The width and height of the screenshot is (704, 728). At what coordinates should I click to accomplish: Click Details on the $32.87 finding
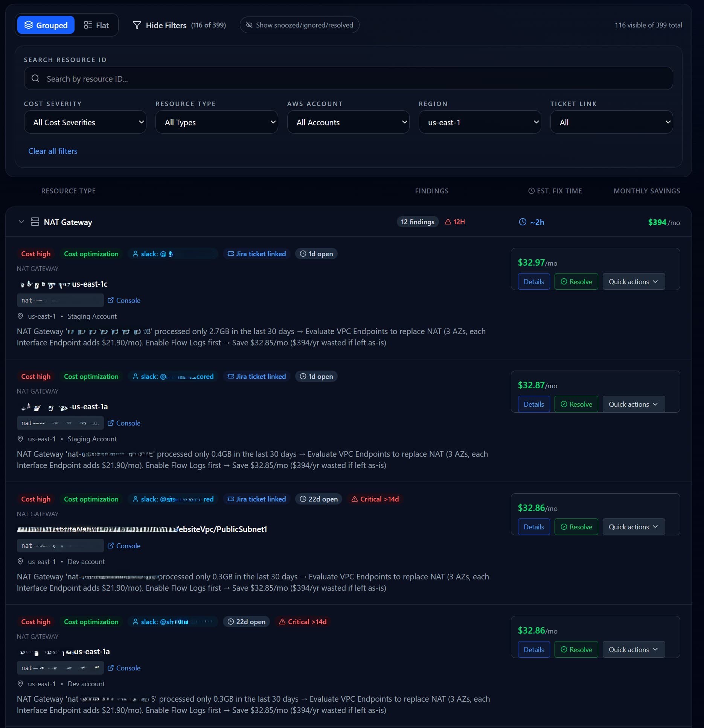point(533,404)
